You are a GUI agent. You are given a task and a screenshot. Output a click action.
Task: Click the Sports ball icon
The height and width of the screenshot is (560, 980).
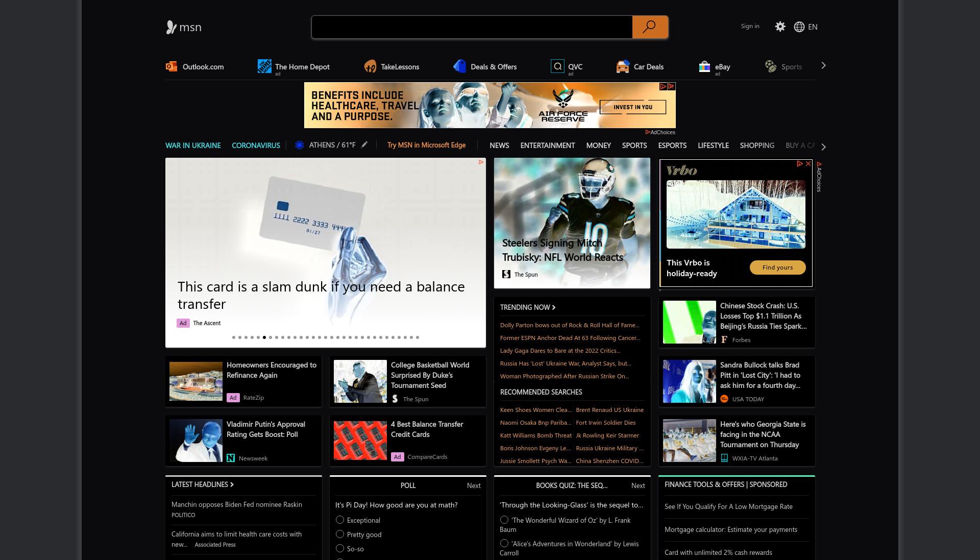(771, 66)
